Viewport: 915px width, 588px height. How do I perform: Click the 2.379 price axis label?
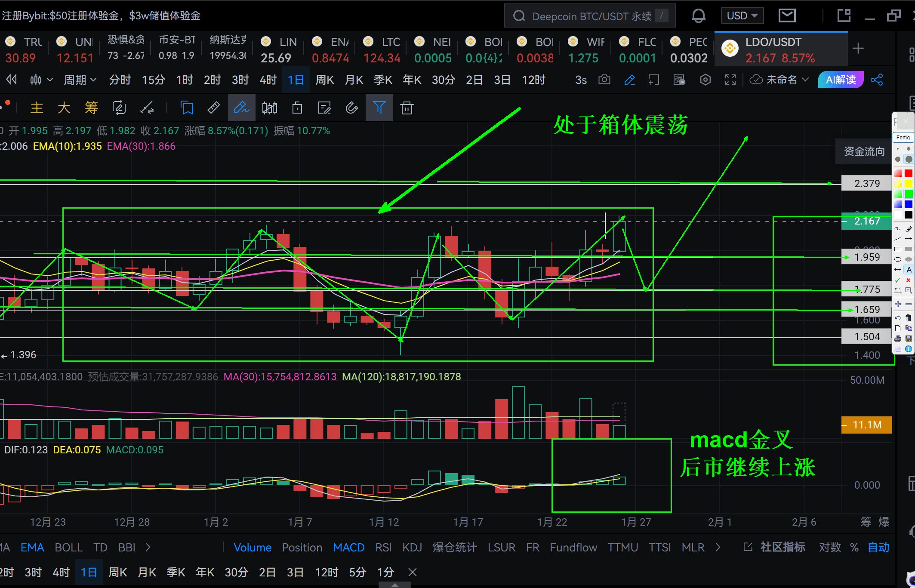tap(867, 184)
